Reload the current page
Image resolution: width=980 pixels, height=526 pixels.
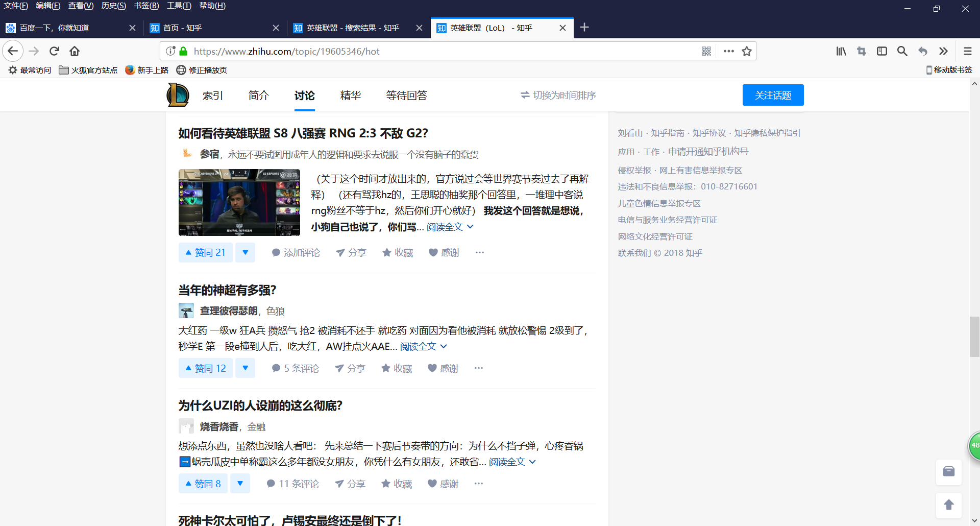pos(54,51)
